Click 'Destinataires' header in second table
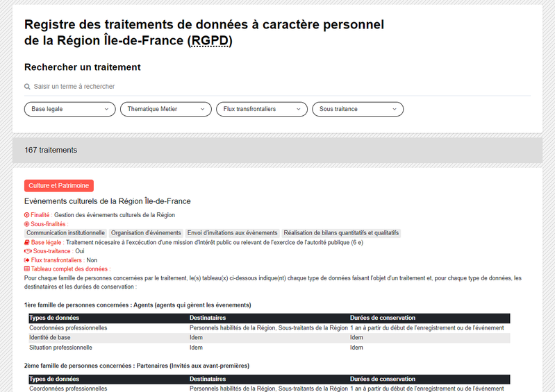 [x=208, y=379]
